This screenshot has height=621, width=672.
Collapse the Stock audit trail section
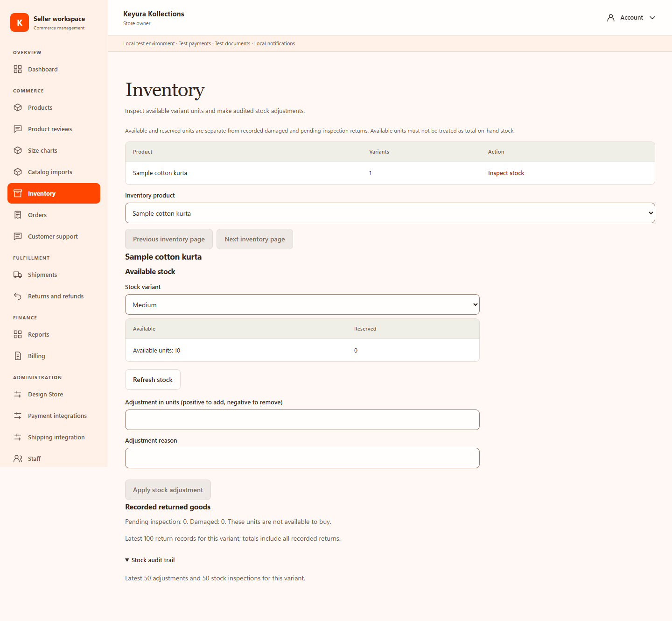click(x=150, y=560)
